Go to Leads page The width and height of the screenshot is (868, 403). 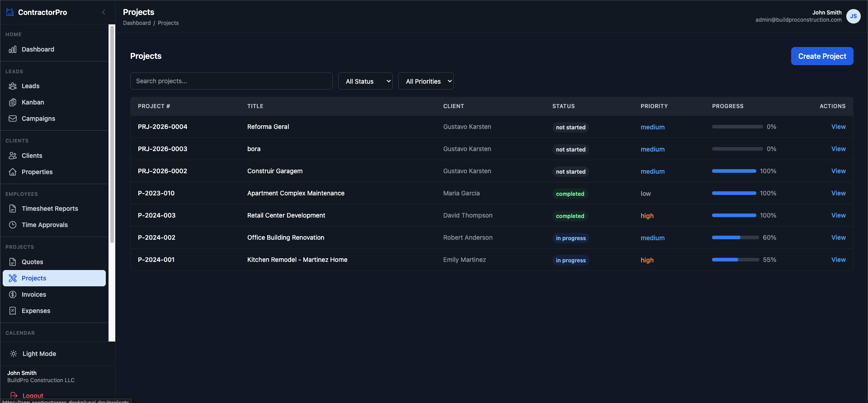tap(54, 86)
